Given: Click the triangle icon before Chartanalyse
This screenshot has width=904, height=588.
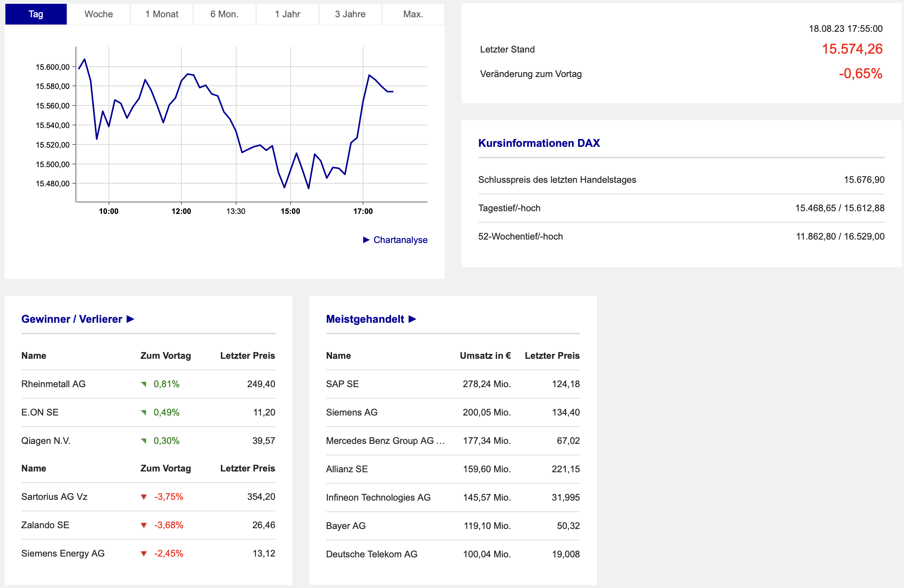Looking at the screenshot, I should (366, 240).
